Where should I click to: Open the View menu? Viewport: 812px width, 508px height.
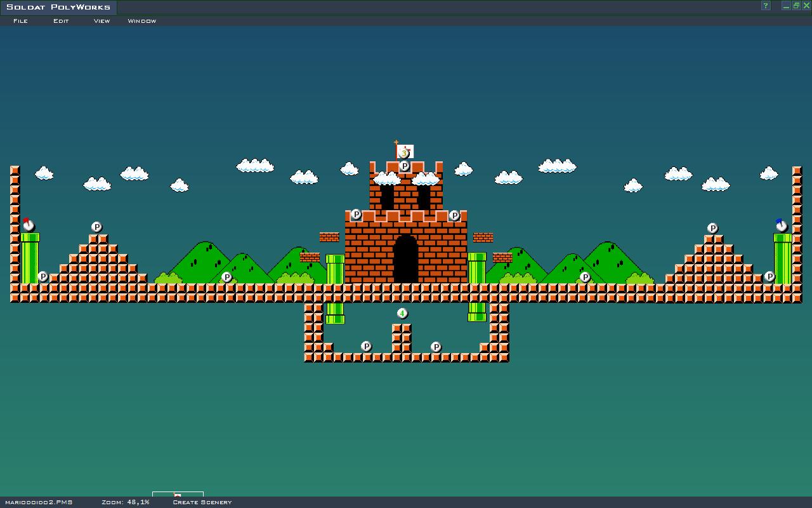click(x=101, y=21)
